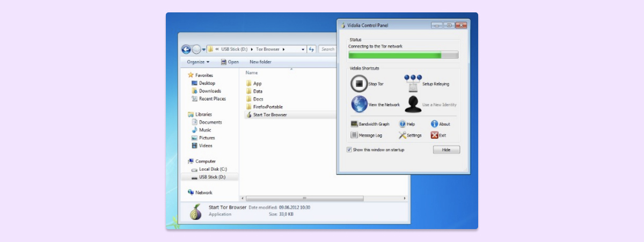
Task: Click the large onion icon in details pane
Action: [x=196, y=212]
